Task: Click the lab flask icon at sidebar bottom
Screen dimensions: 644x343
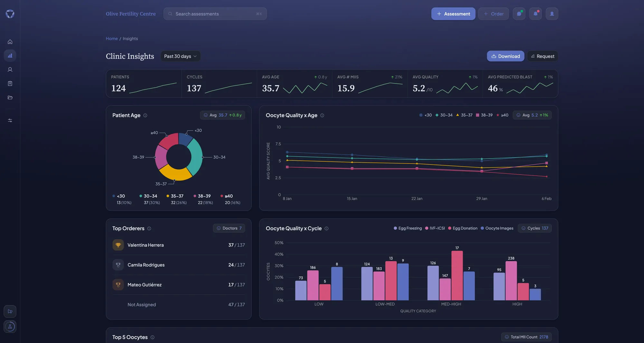Action: (x=10, y=327)
